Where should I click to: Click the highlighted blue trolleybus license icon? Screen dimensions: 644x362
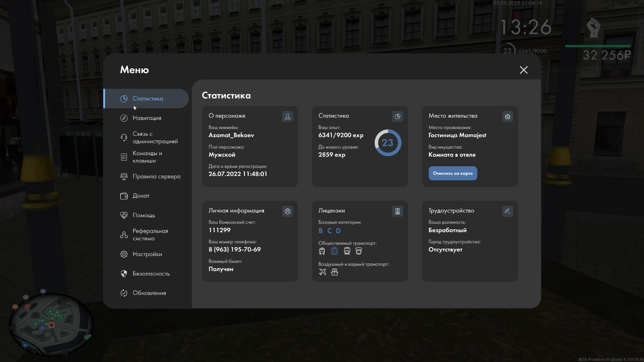coord(334,251)
